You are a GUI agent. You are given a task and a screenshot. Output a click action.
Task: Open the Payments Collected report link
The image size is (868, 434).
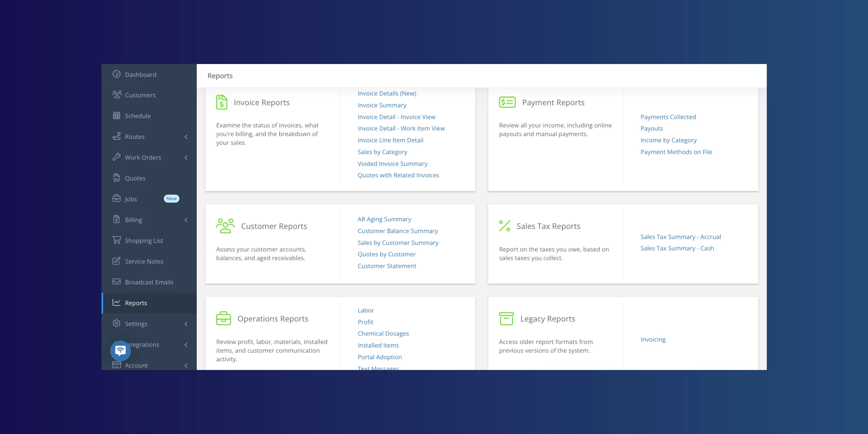click(x=668, y=117)
